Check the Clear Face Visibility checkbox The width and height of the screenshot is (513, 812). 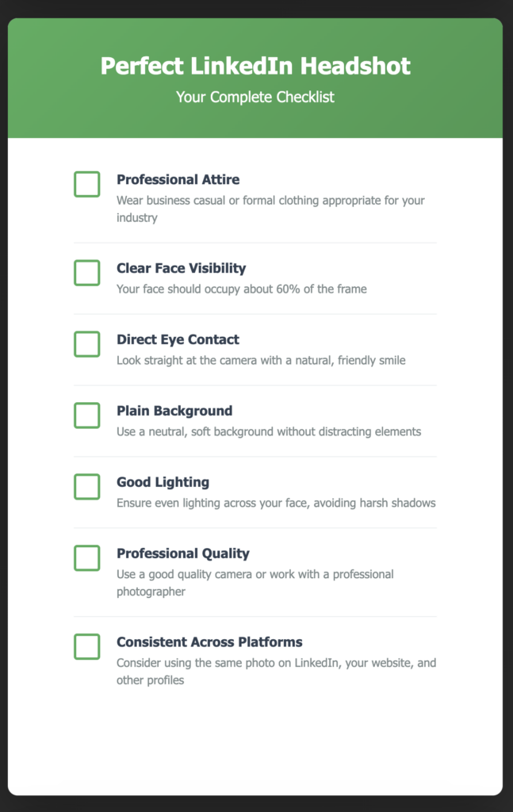pos(86,272)
